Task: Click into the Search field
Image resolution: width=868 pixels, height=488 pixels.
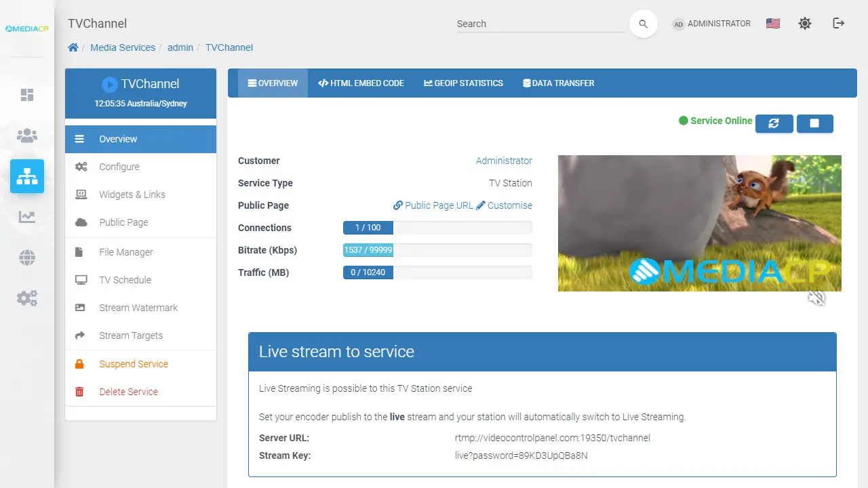Action: (x=541, y=24)
